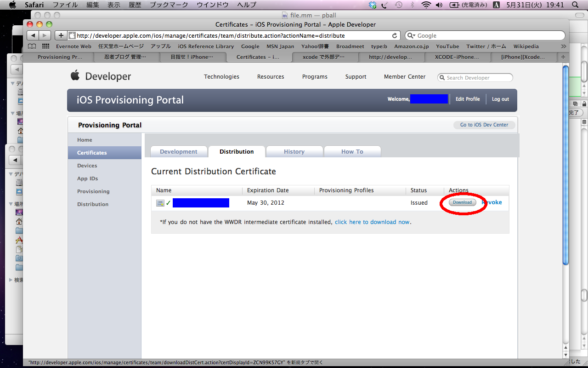
Task: Switch to the History tab
Action: coord(294,152)
